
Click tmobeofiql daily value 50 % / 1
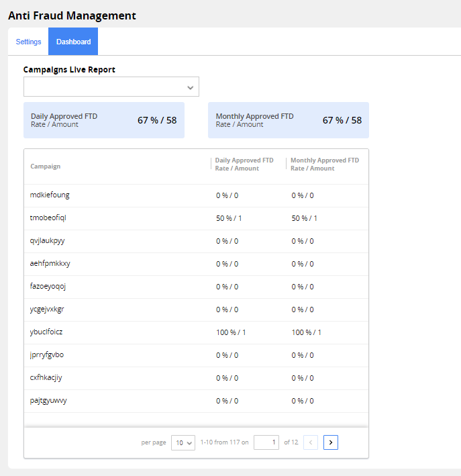pyautogui.click(x=229, y=218)
